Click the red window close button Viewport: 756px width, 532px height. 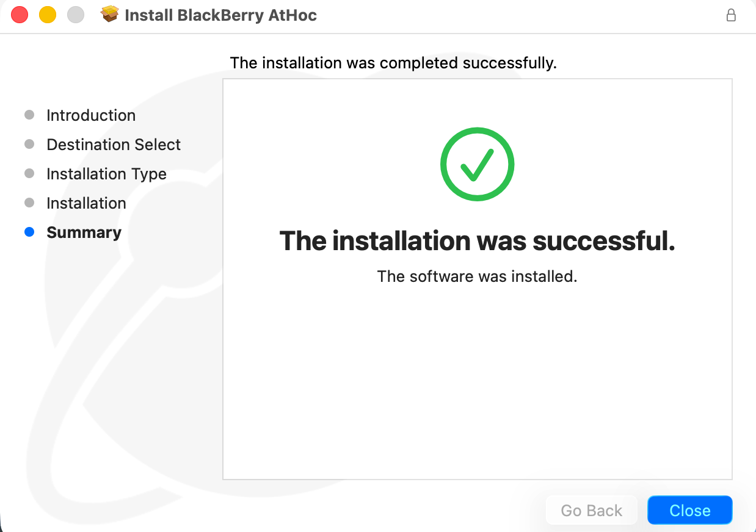(x=20, y=15)
